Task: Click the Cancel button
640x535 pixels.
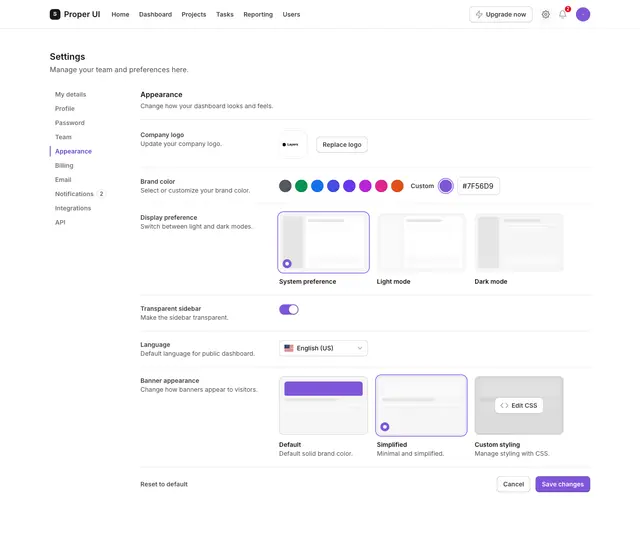Action: [513, 484]
